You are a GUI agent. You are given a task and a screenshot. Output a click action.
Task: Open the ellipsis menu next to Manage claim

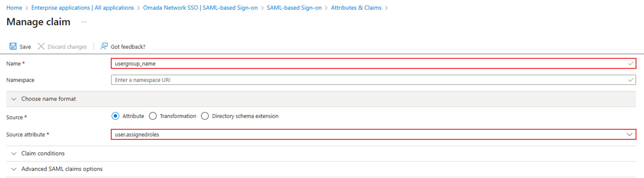pos(84,22)
